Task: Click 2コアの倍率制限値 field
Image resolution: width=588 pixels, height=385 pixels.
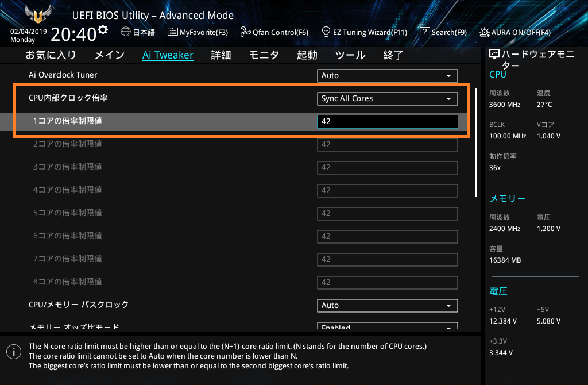Action: point(388,144)
